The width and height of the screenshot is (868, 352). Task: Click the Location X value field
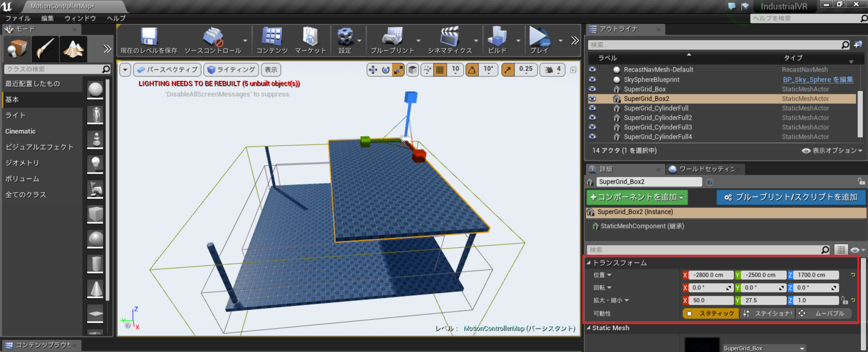click(711, 275)
